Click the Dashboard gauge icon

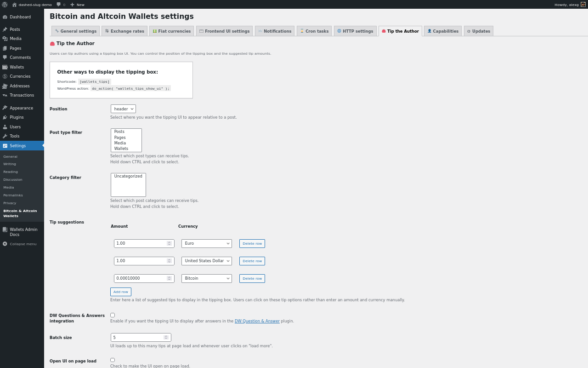tap(5, 17)
